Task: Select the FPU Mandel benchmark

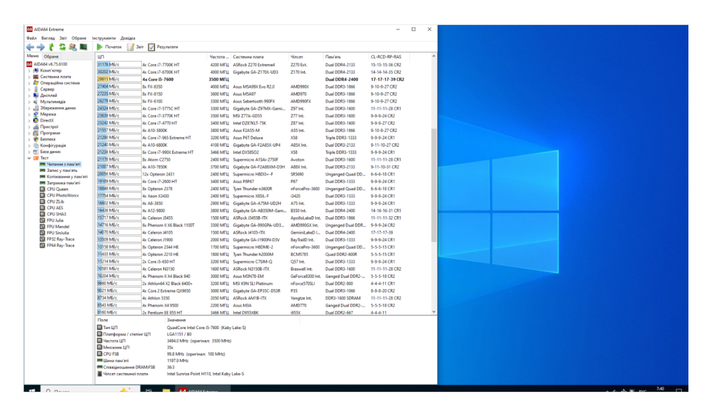Action: (54, 226)
